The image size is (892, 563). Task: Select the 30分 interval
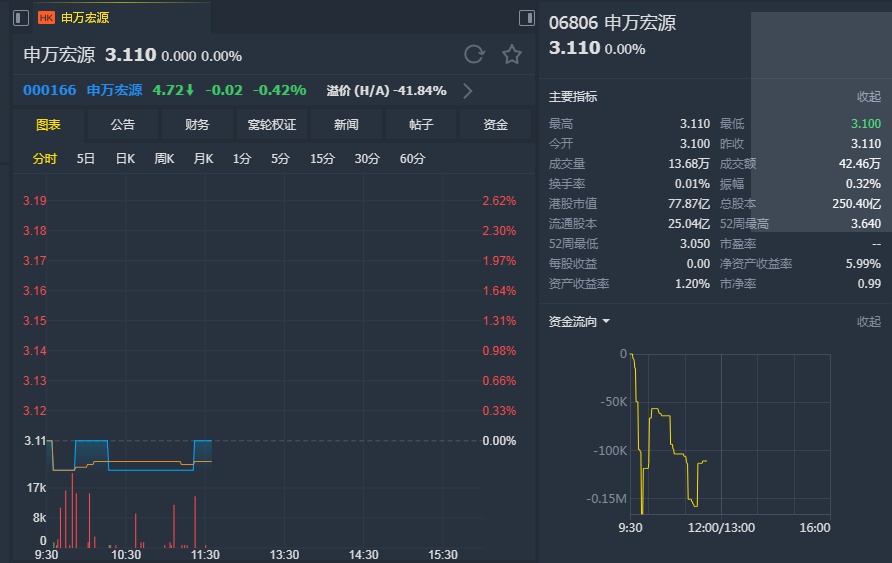coord(367,159)
